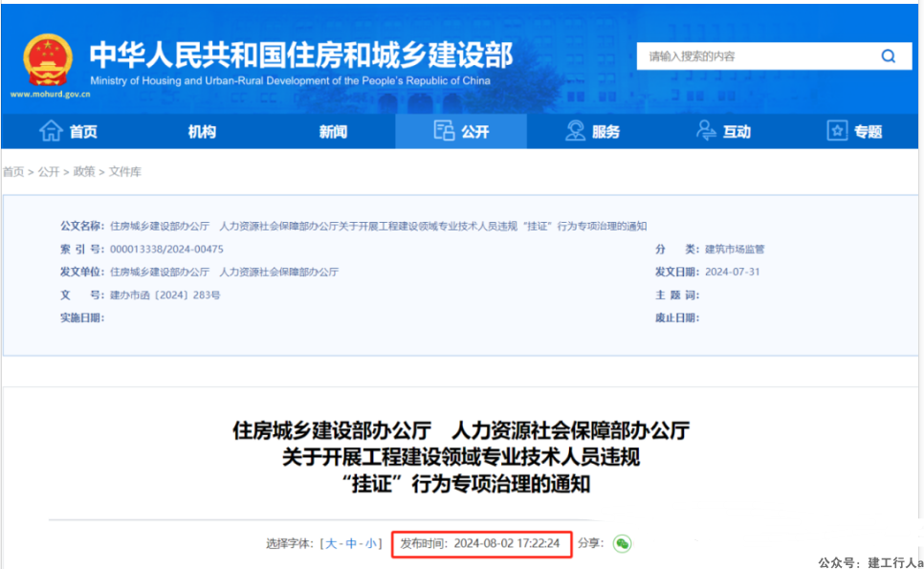This screenshot has width=924, height=569.
Task: Click the 废止日期 label
Action: pyautogui.click(x=677, y=318)
